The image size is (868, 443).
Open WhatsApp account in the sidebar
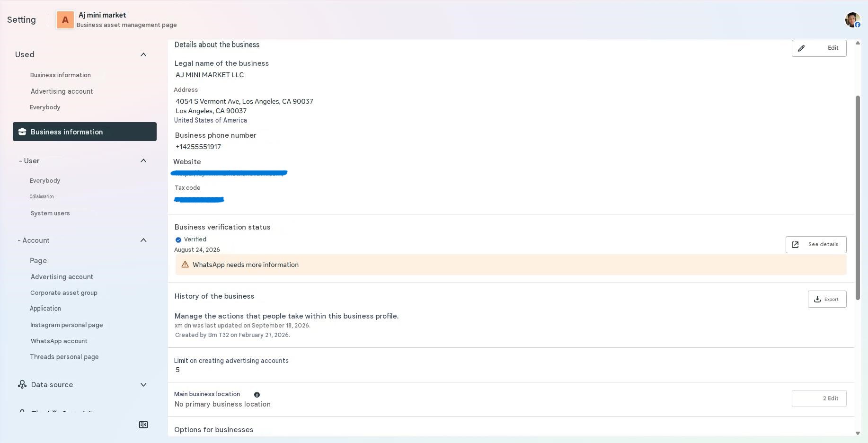[59, 341]
